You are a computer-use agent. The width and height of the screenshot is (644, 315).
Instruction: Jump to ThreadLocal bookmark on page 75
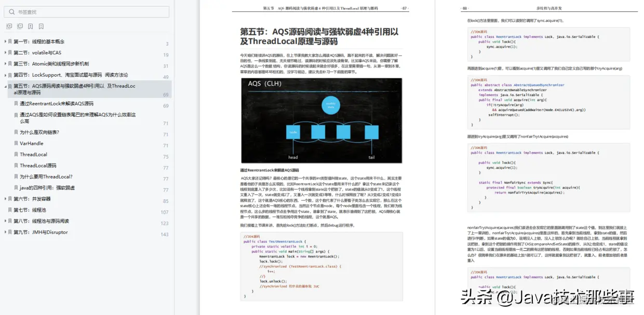click(x=34, y=155)
